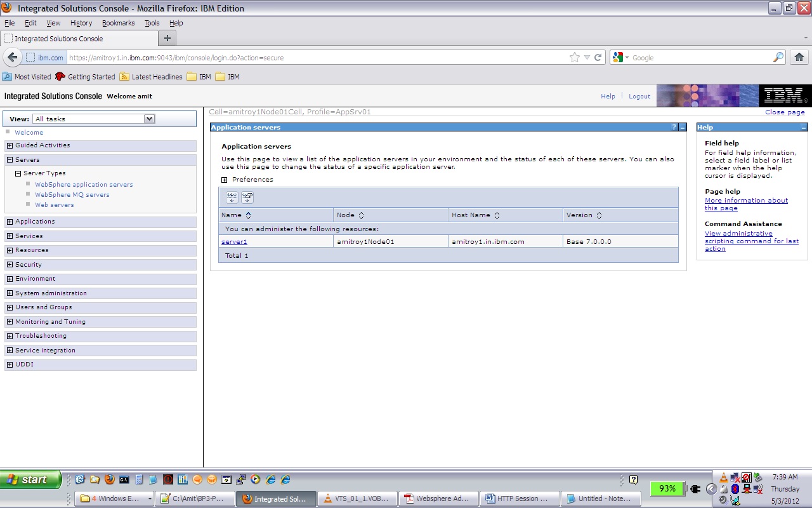Open WebSphere application servers link

coord(84,185)
